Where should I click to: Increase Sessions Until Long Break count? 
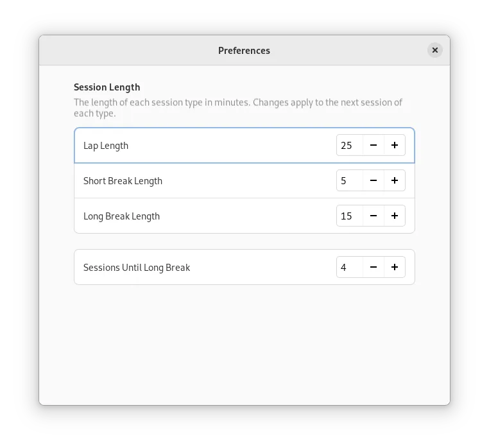(395, 267)
